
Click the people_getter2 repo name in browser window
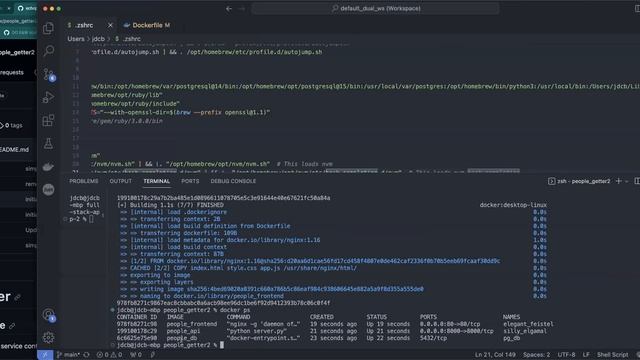(18, 52)
